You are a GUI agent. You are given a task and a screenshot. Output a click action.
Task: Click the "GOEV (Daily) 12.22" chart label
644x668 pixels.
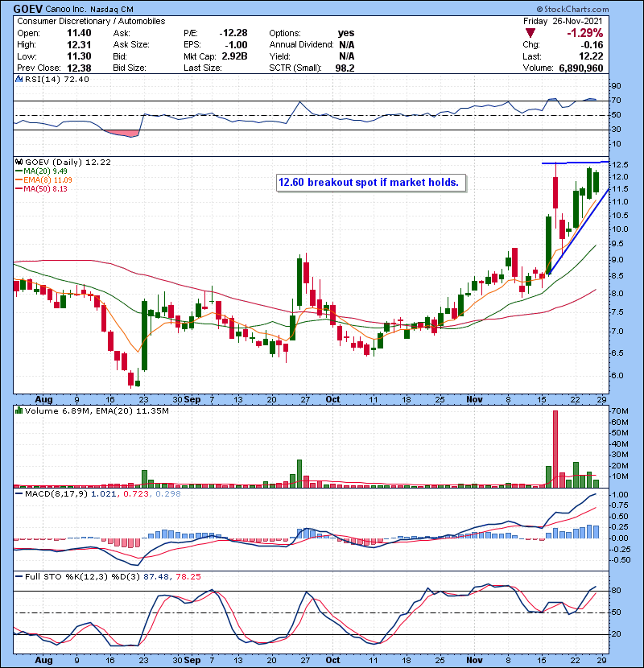pyautogui.click(x=68, y=163)
